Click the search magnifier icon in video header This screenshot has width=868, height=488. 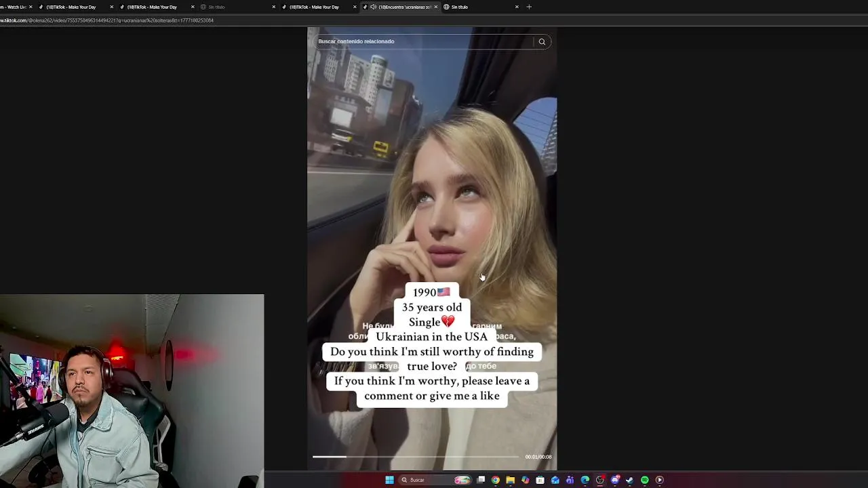(542, 42)
